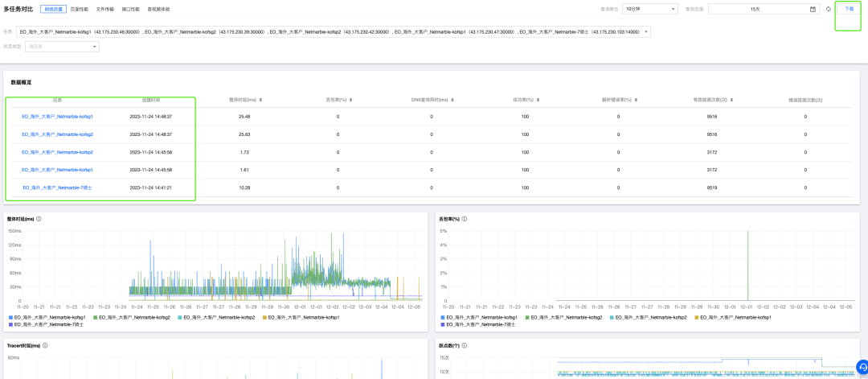Image resolution: width=868 pixels, height=379 pixels.
Task: Expand the 任务 multi-select dropdown
Action: pyautogui.click(x=334, y=32)
